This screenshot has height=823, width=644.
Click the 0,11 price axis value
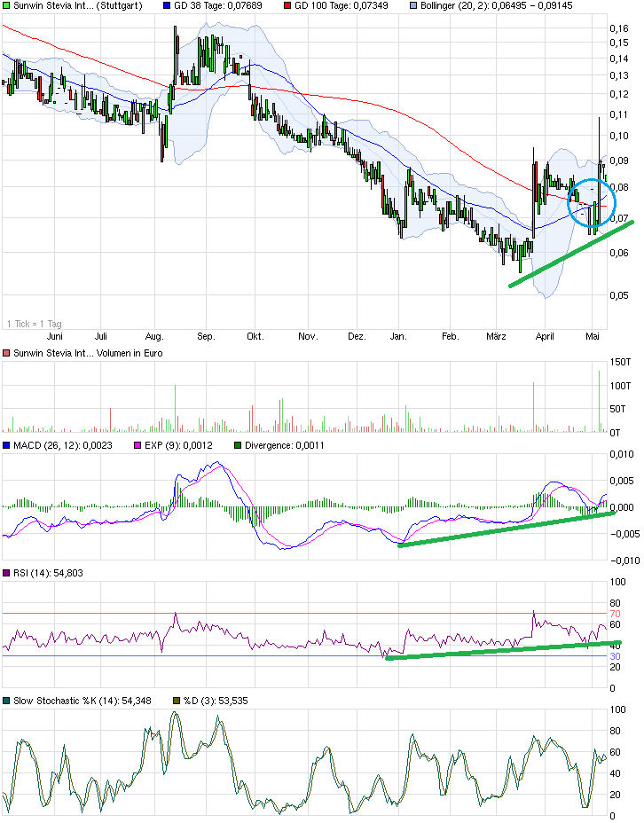619,114
